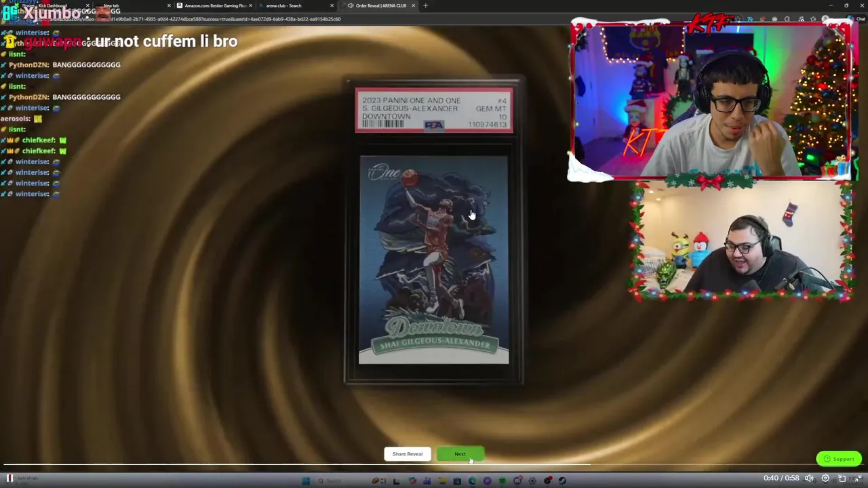Screen dimensions: 868x488
Task: Open the green Support chat button
Action: [x=839, y=459]
